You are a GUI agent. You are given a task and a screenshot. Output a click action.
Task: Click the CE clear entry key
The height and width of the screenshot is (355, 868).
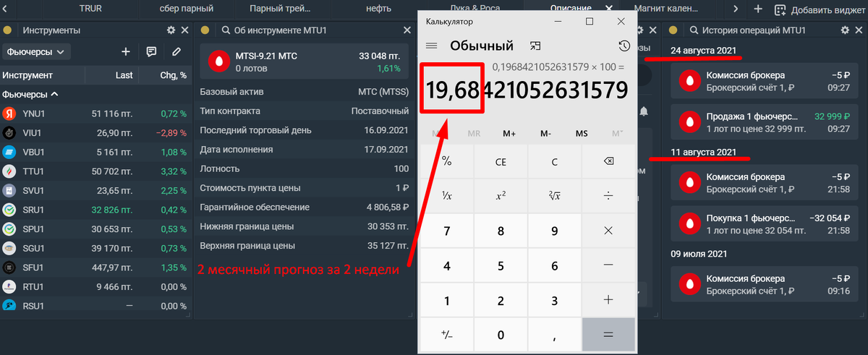(501, 162)
